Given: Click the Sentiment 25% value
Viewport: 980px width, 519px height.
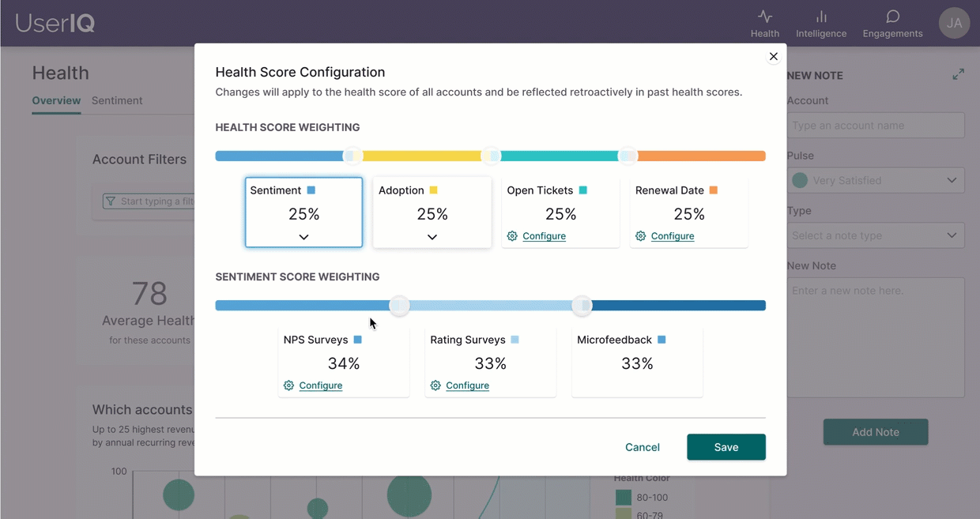Looking at the screenshot, I should [x=303, y=214].
